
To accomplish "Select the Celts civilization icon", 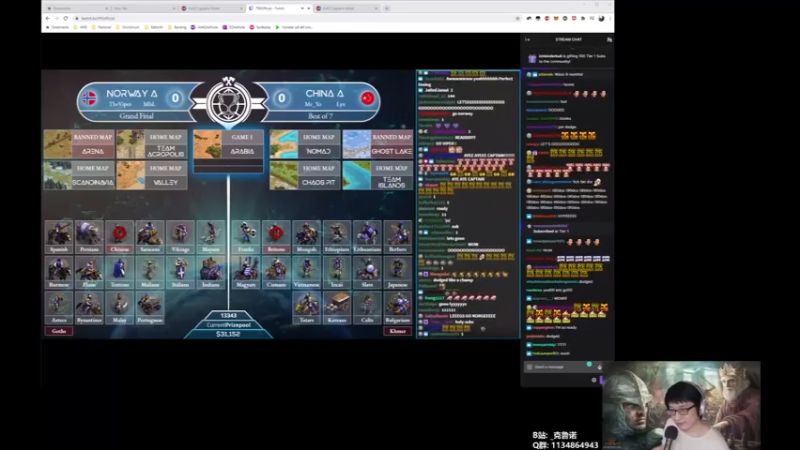I will (x=367, y=308).
